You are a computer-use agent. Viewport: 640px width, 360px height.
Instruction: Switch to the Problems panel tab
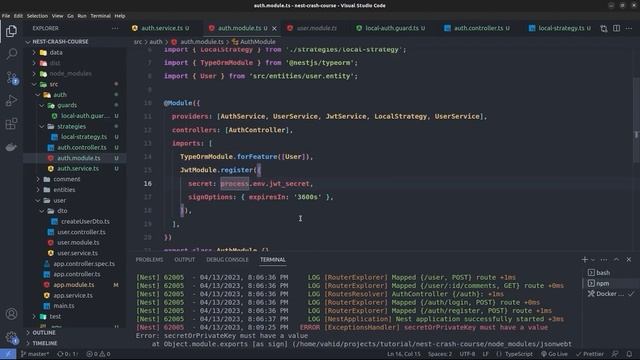click(149, 260)
